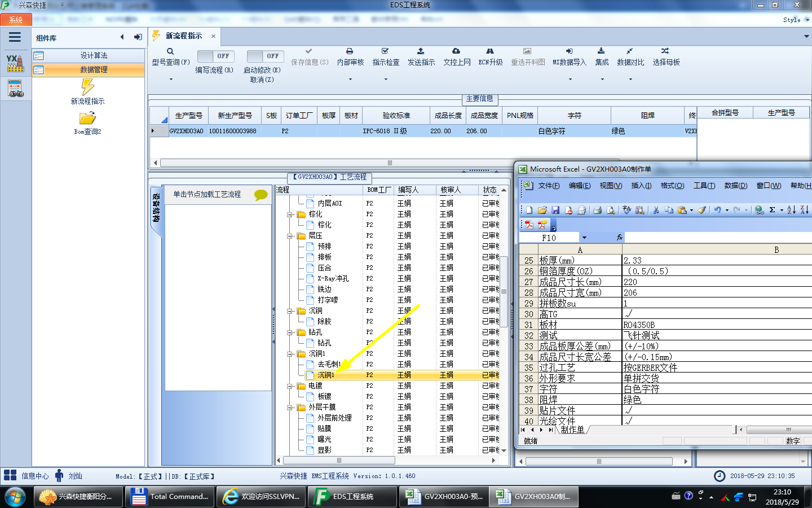Toggle the 编写流程 OFF switch

(215, 56)
